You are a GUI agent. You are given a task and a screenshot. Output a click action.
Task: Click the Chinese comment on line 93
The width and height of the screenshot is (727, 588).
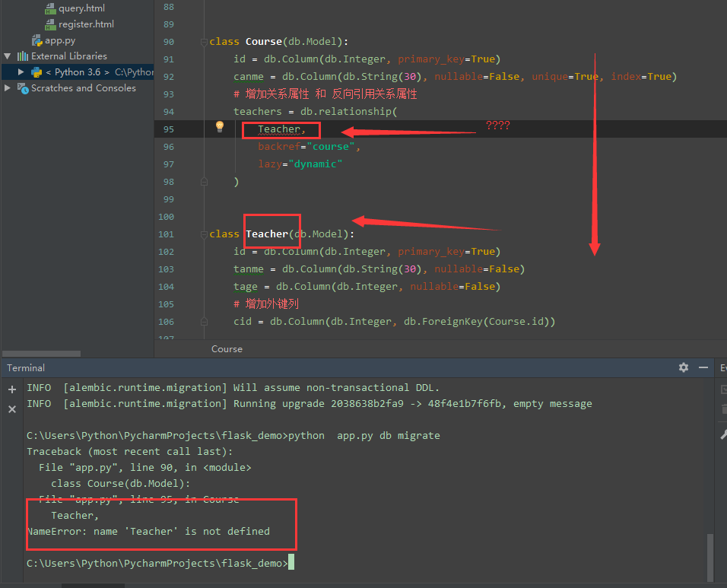pos(325,94)
